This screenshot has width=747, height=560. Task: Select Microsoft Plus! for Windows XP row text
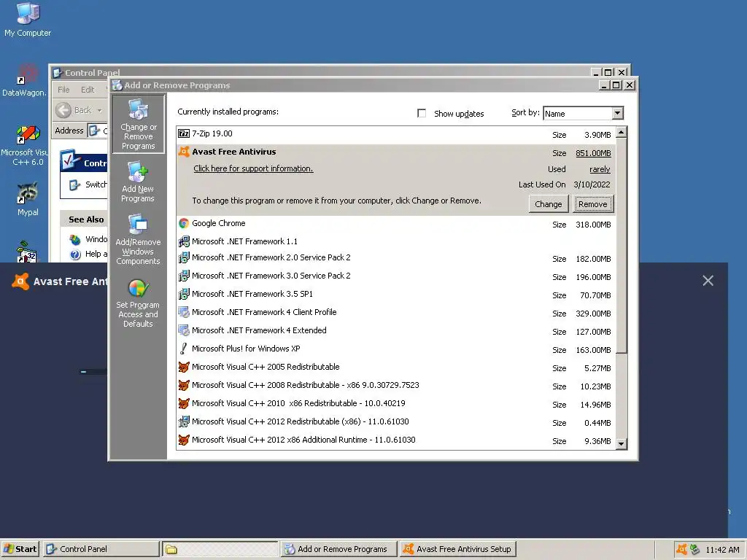246,349
